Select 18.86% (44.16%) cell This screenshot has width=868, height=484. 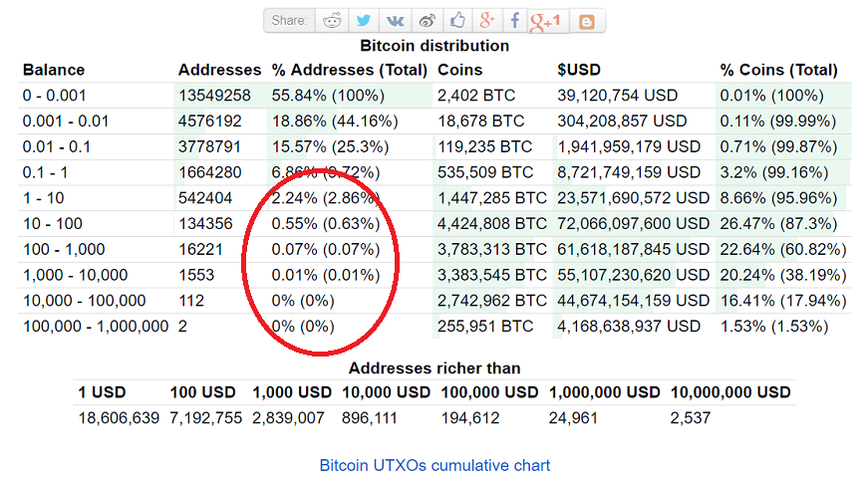tap(335, 121)
